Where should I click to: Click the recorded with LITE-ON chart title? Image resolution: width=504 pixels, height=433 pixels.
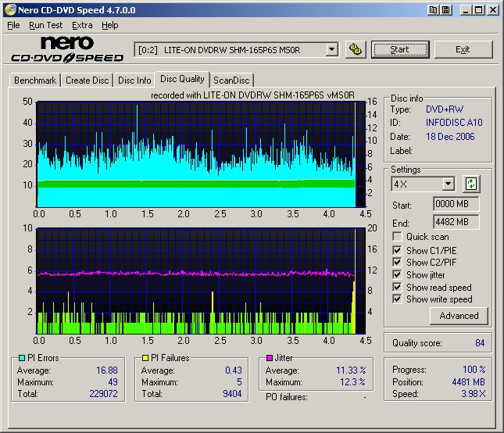click(x=252, y=95)
